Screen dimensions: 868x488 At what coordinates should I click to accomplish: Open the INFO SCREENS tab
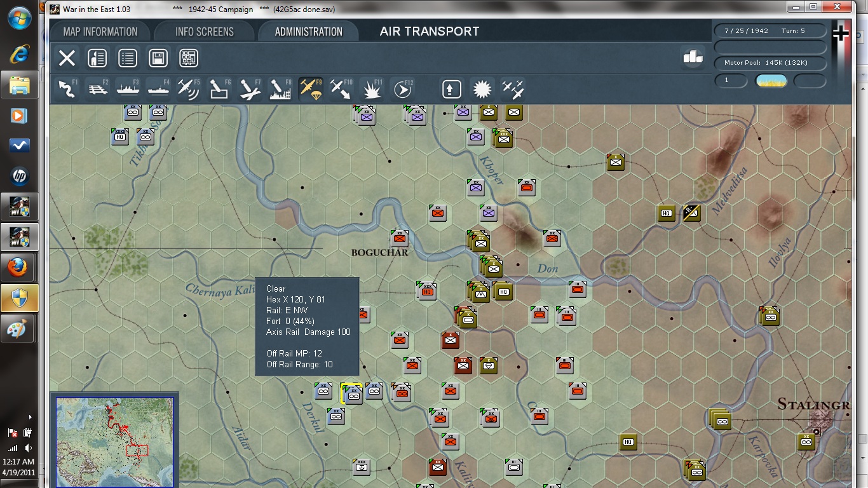click(205, 32)
